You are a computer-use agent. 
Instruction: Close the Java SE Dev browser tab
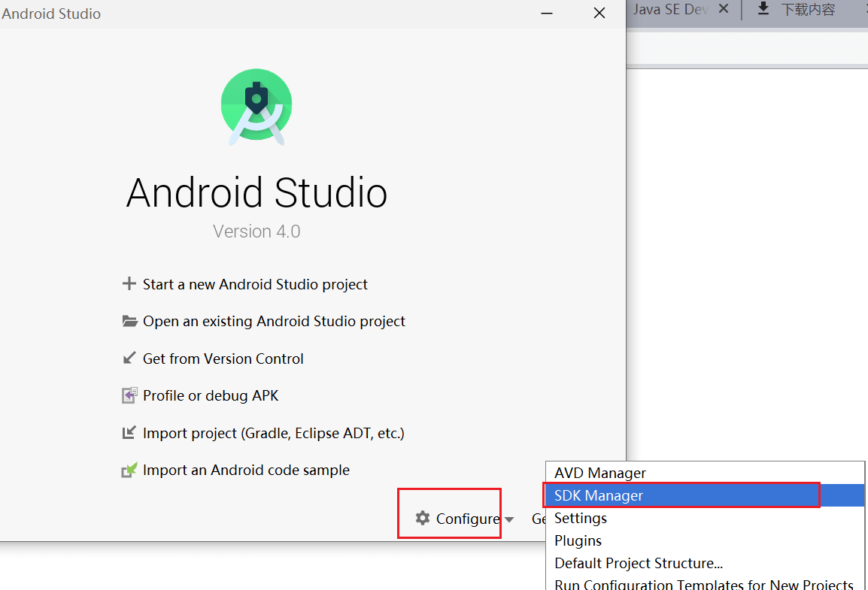[x=724, y=8]
